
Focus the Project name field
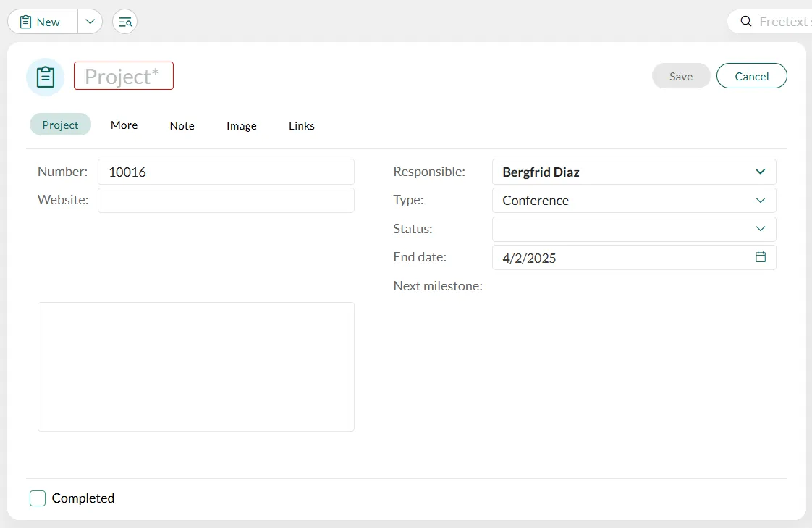pos(124,76)
